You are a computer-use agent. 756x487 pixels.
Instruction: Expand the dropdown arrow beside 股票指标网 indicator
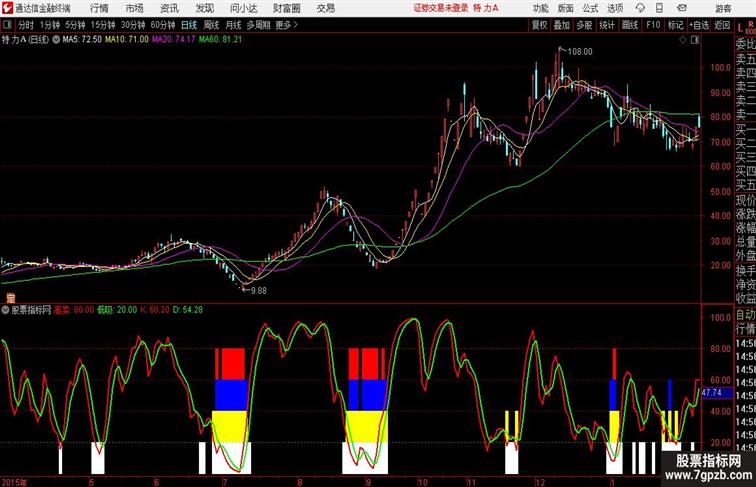coord(5,310)
